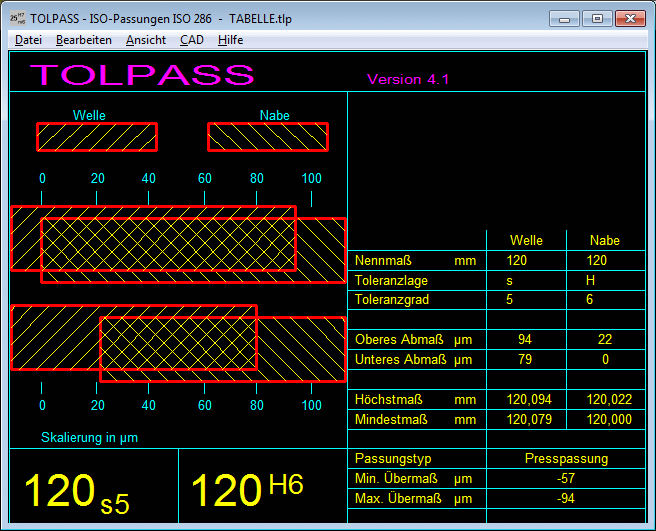Image resolution: width=656 pixels, height=531 pixels.
Task: Click the Welle Toleranzgrad value 5
Action: [x=510, y=300]
